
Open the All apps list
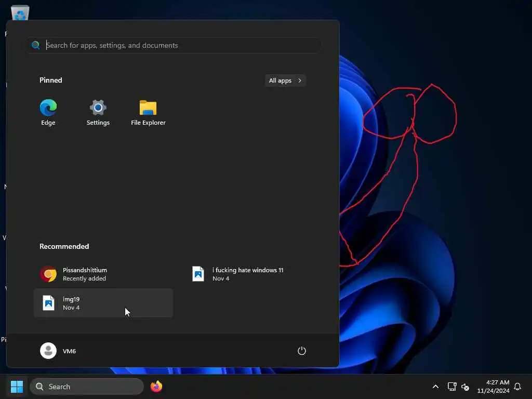[285, 81]
